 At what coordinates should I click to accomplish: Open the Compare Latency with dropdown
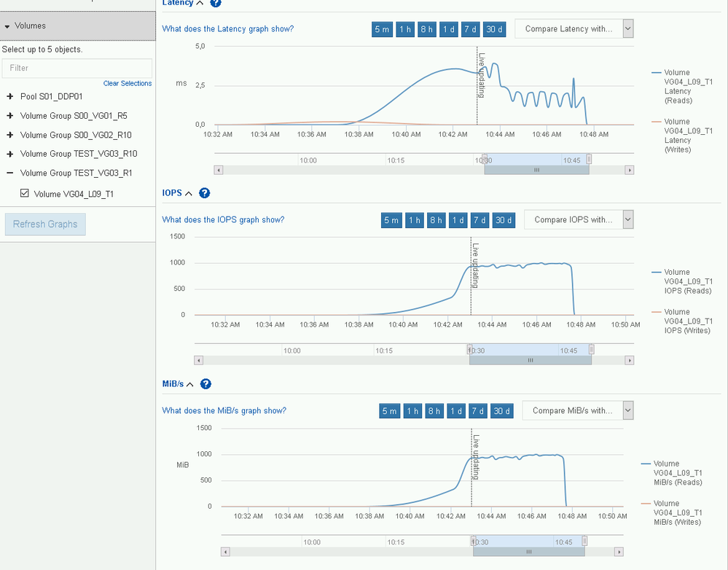click(x=574, y=29)
